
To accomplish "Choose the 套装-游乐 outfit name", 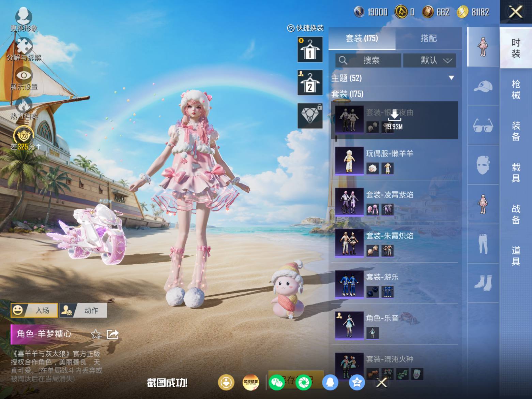I will pyautogui.click(x=382, y=277).
